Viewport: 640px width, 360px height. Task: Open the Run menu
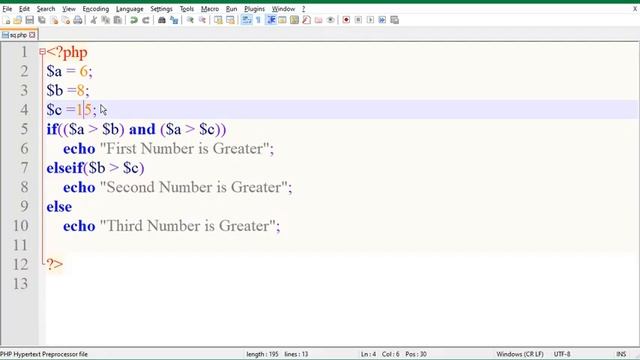coord(231,9)
